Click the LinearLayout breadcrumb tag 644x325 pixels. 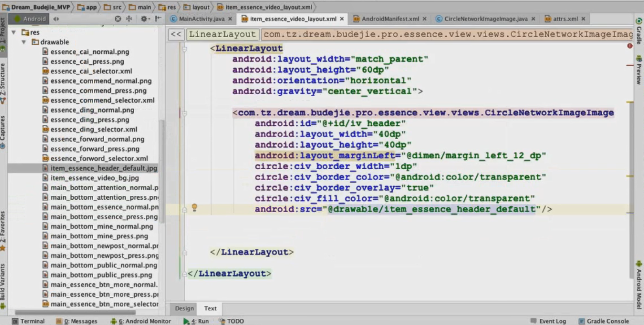(x=222, y=34)
